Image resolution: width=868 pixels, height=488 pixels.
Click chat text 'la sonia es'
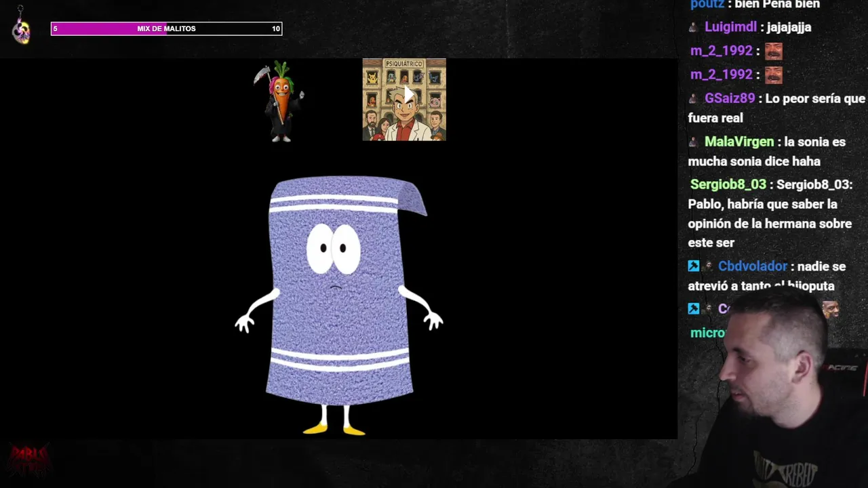click(814, 142)
